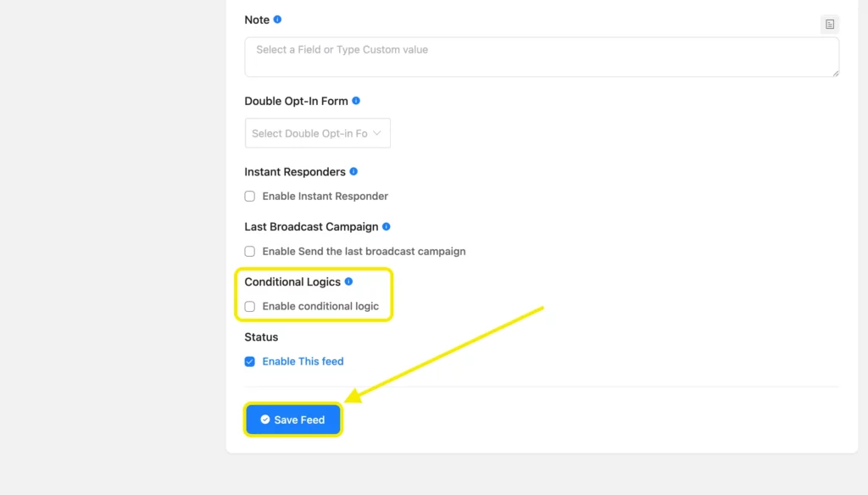The image size is (868, 495).
Task: Click "Enable Send the last broadcast campaign" label
Action: pyautogui.click(x=364, y=252)
